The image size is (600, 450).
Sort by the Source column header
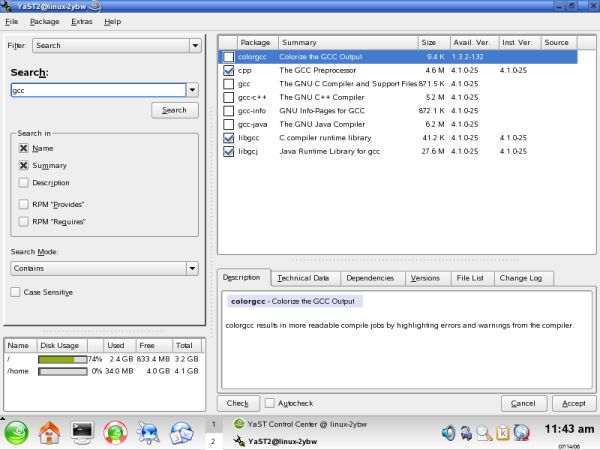tap(559, 42)
